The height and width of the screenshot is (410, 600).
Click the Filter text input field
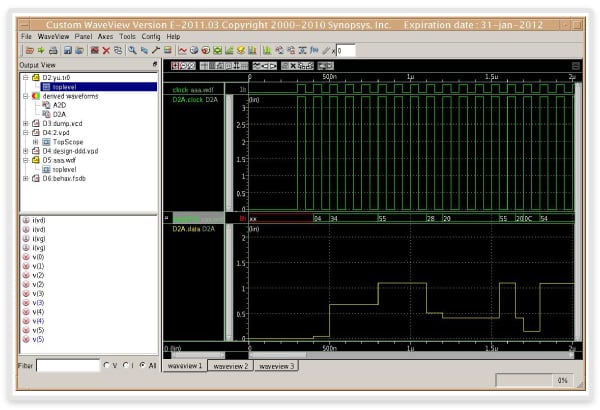point(67,365)
